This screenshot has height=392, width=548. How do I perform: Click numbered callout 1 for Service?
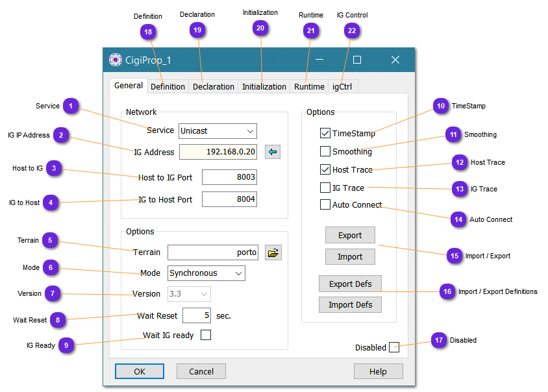point(71,106)
